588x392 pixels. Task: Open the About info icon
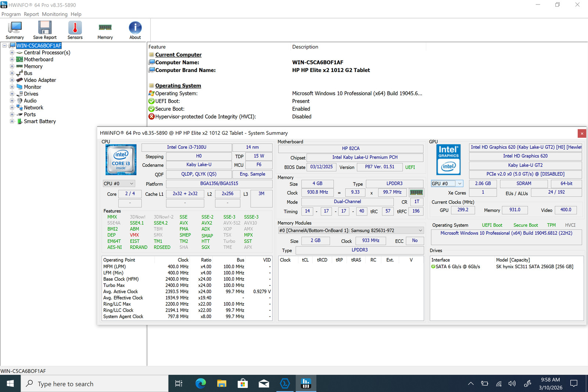[135, 30]
